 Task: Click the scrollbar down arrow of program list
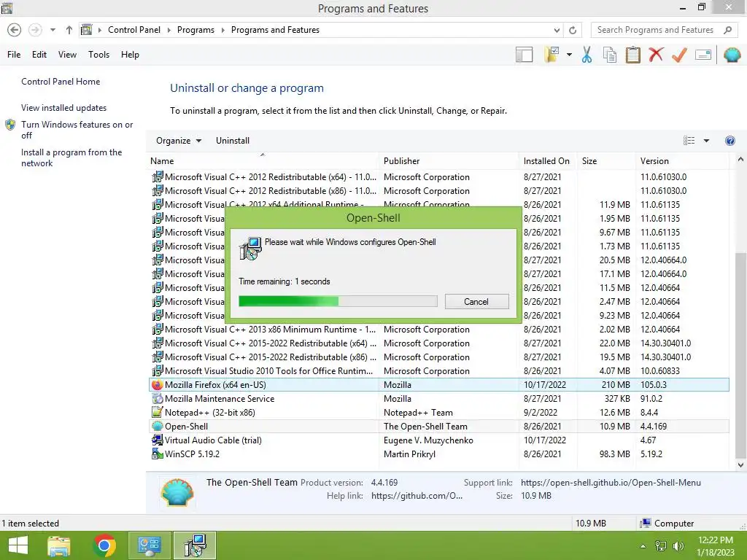point(740,464)
